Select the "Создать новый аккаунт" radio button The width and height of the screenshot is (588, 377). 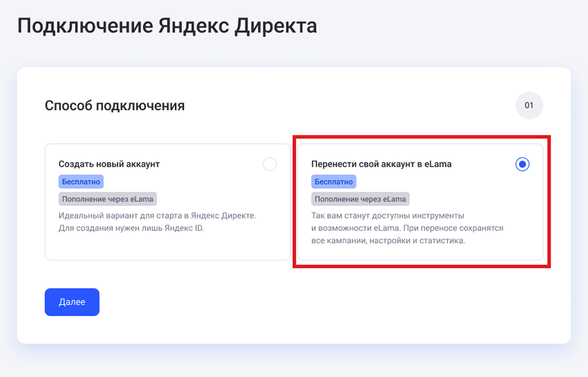tap(270, 164)
